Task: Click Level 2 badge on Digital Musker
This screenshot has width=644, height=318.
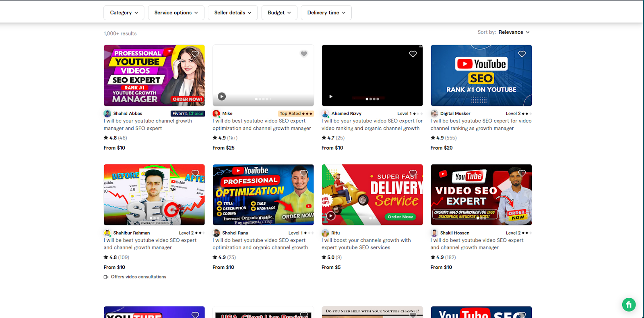Action: [519, 114]
